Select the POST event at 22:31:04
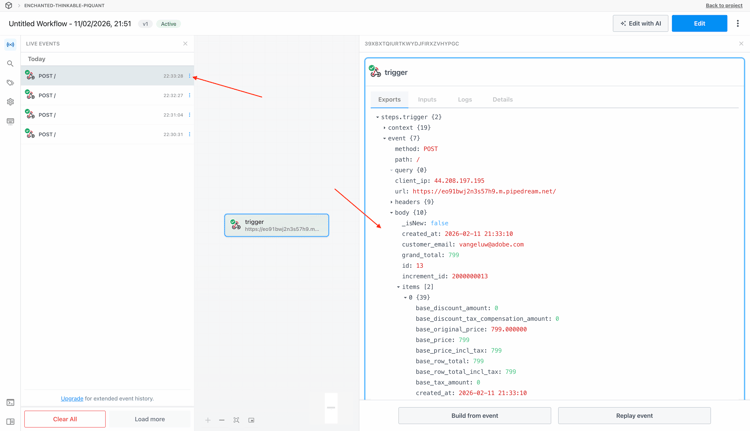 [x=107, y=115]
